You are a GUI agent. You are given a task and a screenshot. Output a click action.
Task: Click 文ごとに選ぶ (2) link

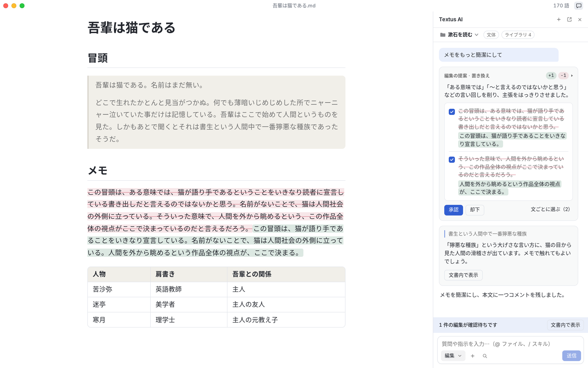(x=550, y=209)
